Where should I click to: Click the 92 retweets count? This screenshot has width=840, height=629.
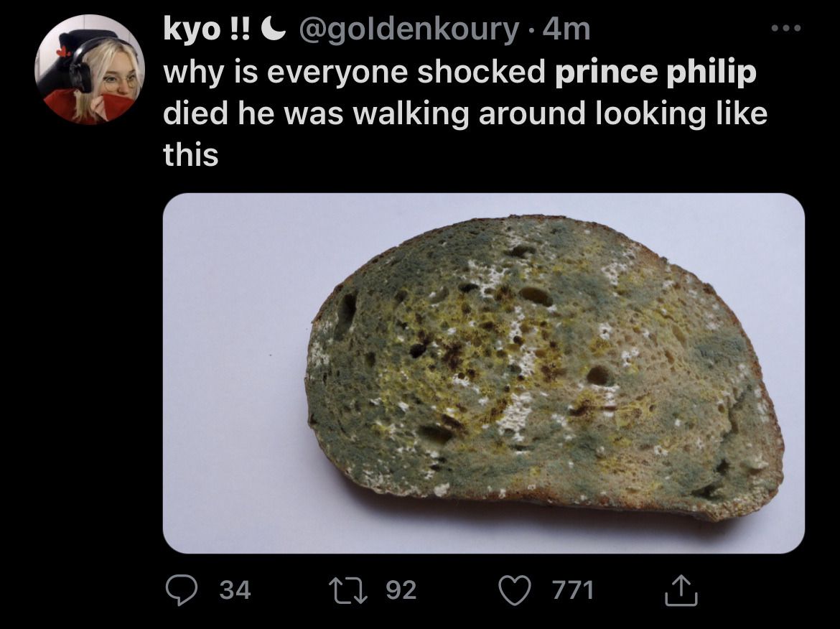click(x=401, y=590)
